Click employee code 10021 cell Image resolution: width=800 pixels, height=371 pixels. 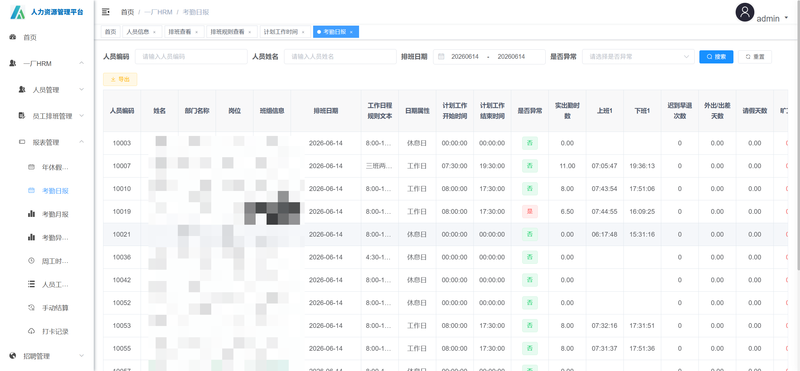(122, 234)
